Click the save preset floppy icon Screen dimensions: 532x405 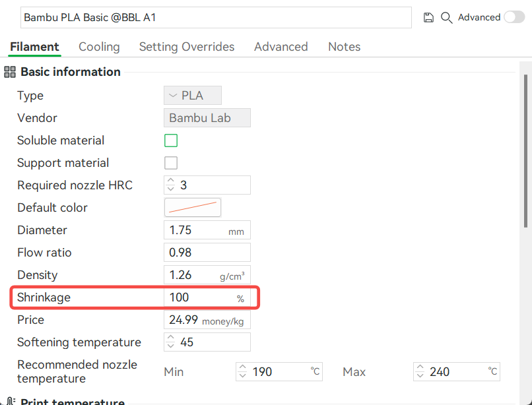pyautogui.click(x=428, y=17)
